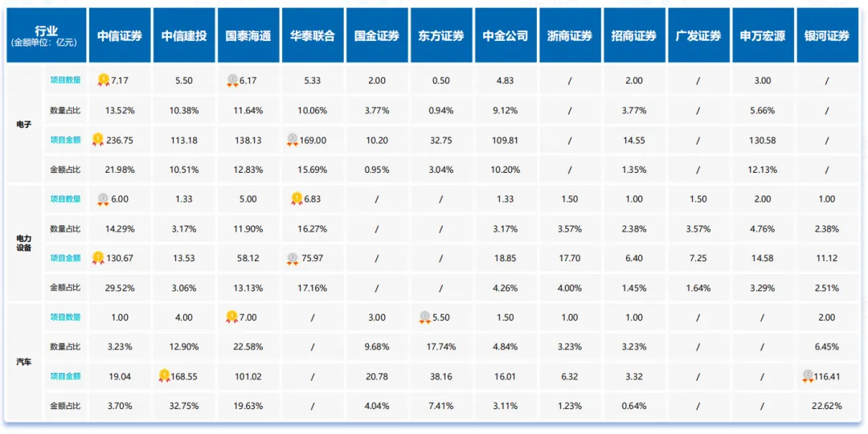Click the gold medal next to 168.55

[x=164, y=375]
